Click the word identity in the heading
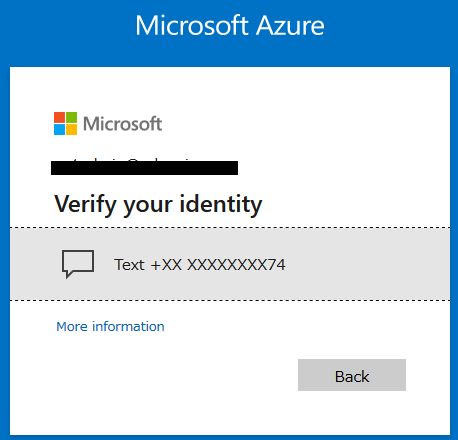 221,204
